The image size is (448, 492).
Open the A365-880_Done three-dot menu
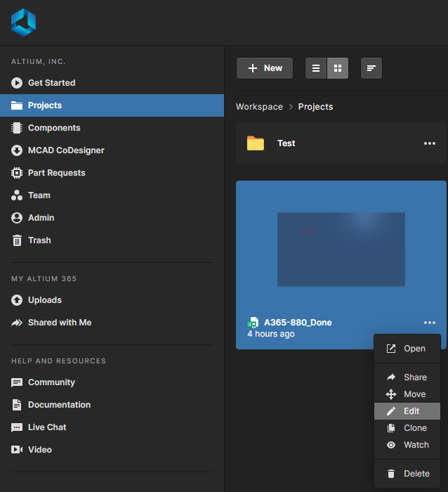tap(430, 323)
